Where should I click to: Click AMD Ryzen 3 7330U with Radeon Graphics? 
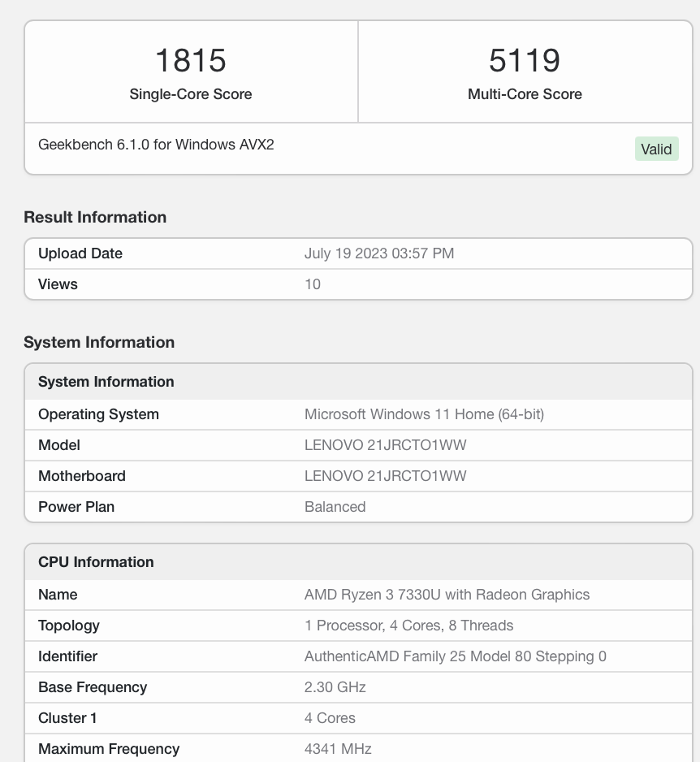point(447,595)
